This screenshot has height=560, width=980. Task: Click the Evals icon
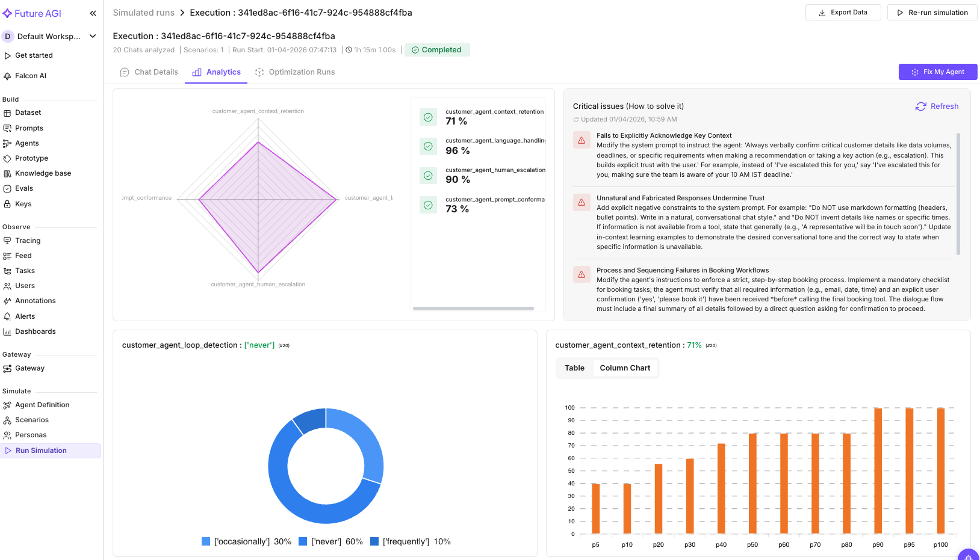(x=8, y=188)
